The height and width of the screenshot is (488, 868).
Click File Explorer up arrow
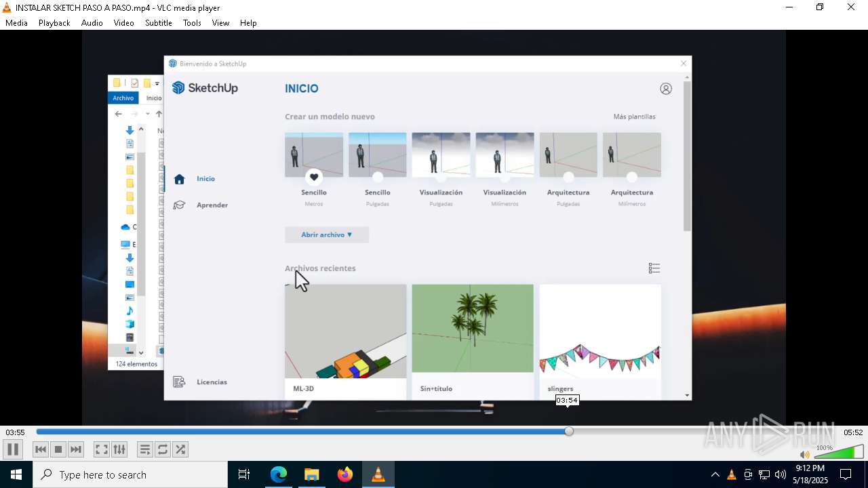tap(159, 114)
